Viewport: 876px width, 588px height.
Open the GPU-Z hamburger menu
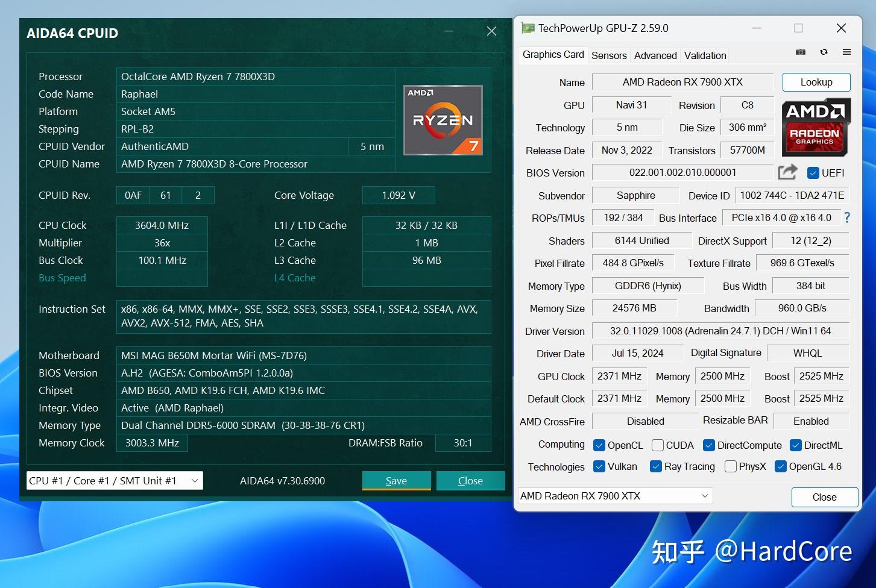click(x=846, y=52)
